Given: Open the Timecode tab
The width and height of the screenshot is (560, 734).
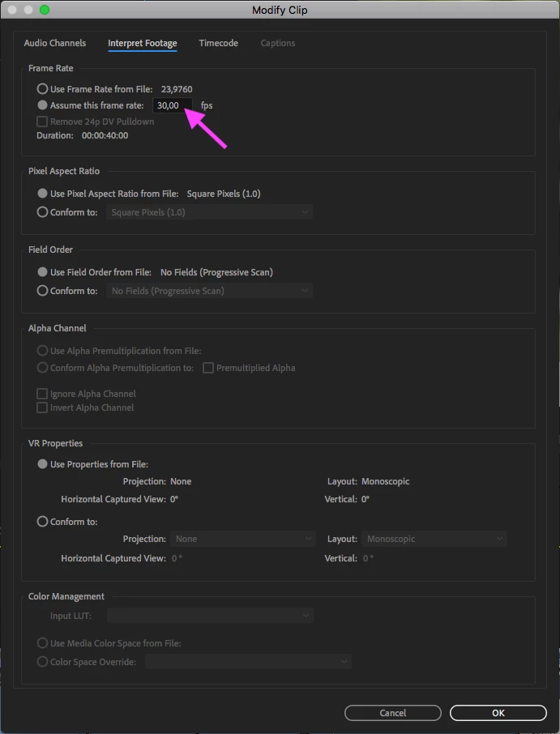Looking at the screenshot, I should (x=218, y=43).
